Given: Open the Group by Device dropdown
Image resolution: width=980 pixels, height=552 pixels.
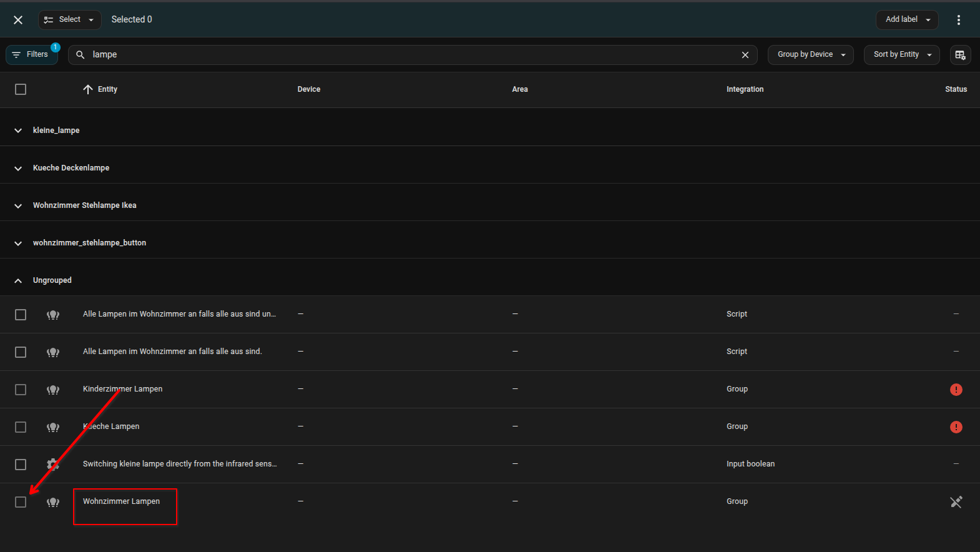Looking at the screenshot, I should (x=810, y=55).
